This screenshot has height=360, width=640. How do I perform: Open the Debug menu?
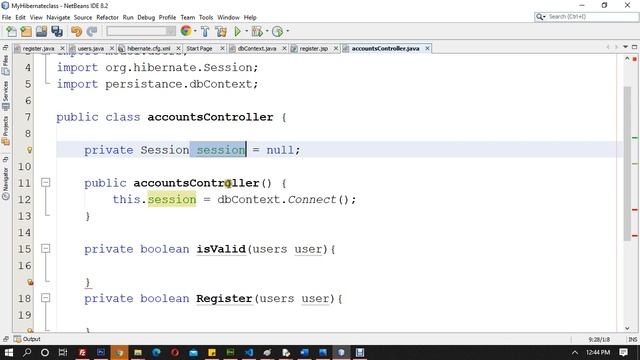pos(146,18)
